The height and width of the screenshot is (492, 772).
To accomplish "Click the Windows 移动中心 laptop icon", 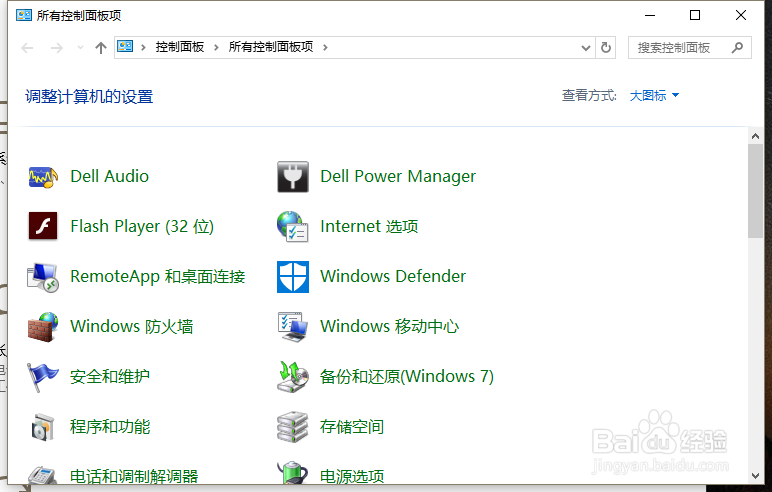I will [x=293, y=327].
